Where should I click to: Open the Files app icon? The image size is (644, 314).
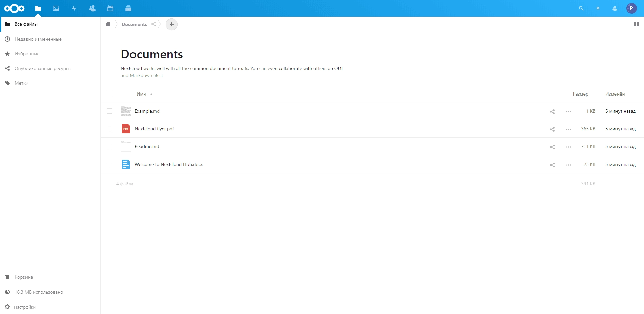38,8
